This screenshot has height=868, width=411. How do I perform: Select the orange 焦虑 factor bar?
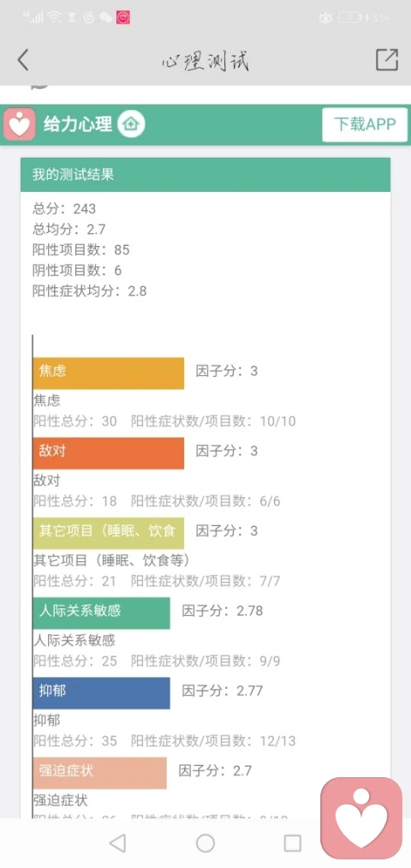pos(109,373)
